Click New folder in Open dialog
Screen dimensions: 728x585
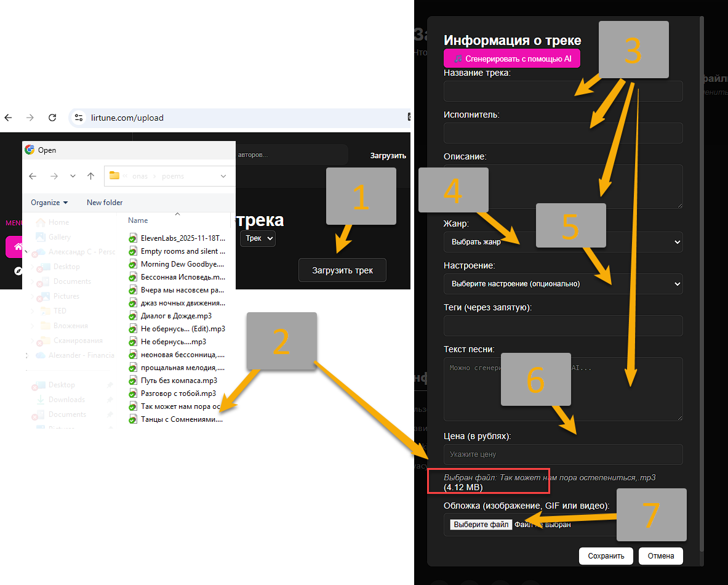[105, 203]
